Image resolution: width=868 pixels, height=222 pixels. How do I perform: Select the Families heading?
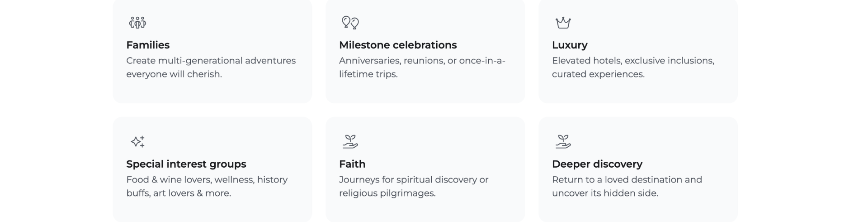pos(148,45)
